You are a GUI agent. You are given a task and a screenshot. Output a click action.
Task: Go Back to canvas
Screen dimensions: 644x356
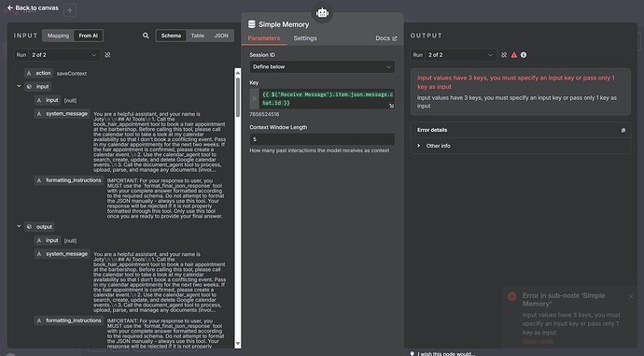pos(33,7)
